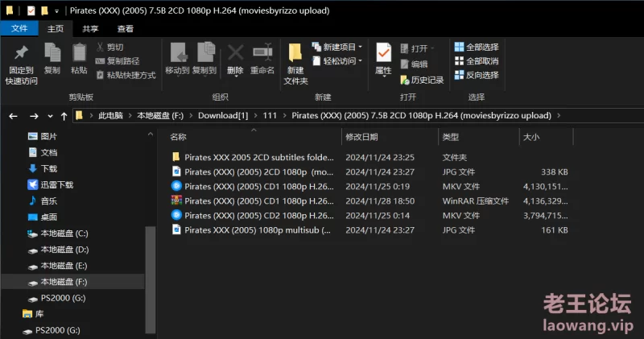Open the Copy to (复制到) menu

pos(204,59)
